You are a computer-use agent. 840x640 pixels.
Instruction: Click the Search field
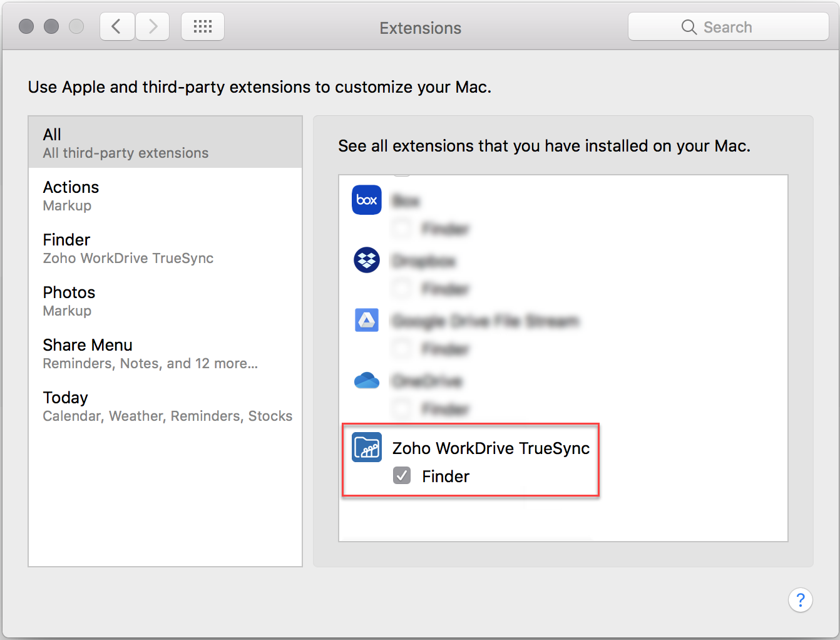coord(729,27)
